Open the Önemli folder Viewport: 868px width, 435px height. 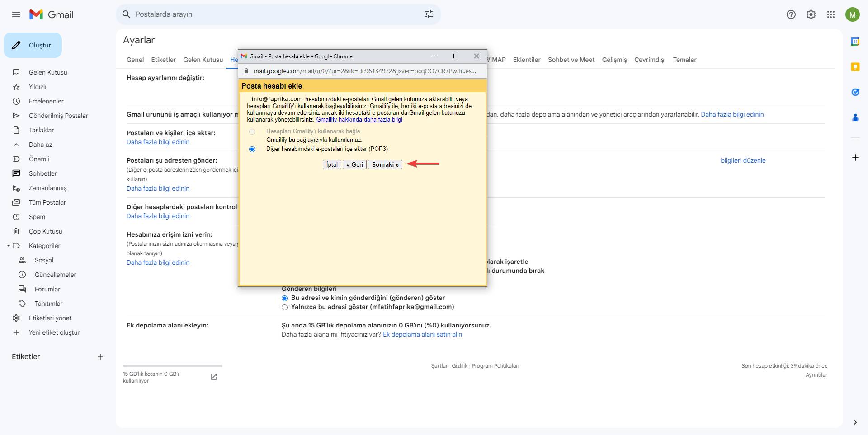pos(39,159)
